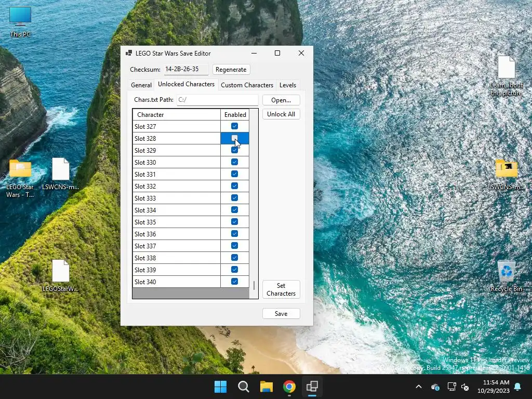Toggle Enabled checkbox for Slot 336

[234, 233]
